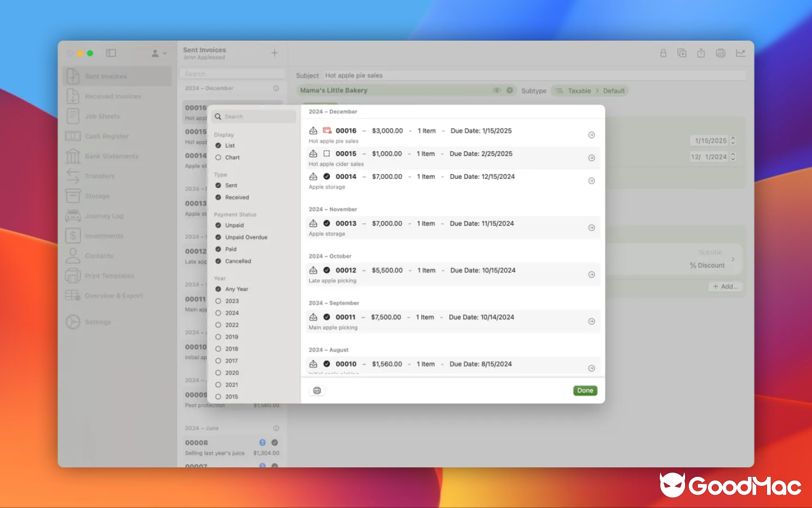
Task: Expand invoice 00016's detail arrow
Action: [x=591, y=135]
